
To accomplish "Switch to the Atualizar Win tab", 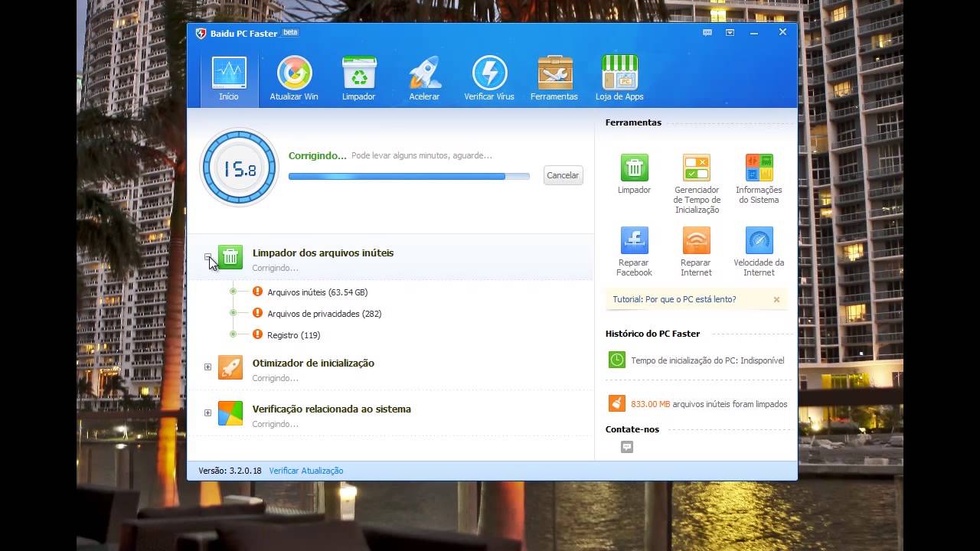I will (294, 80).
